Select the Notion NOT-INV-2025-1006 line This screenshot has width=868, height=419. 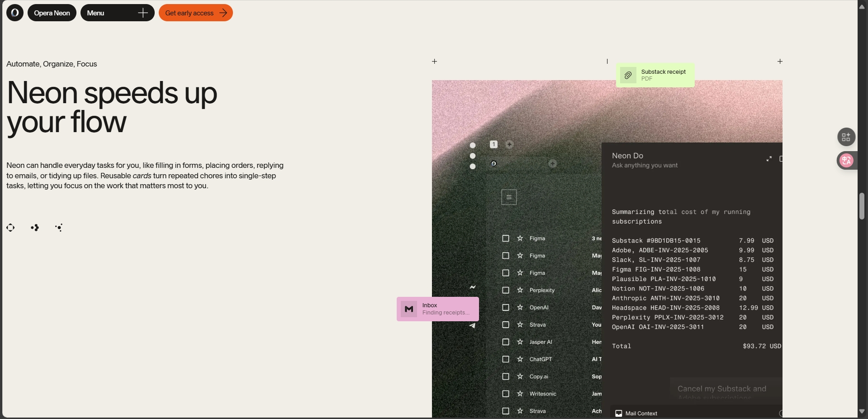693,289
